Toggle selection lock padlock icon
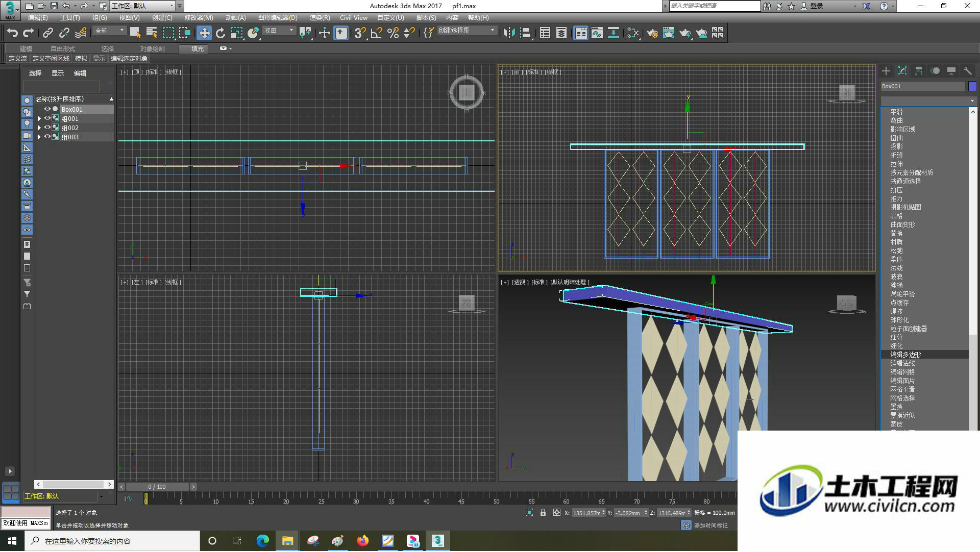Viewport: 980px width, 552px height. (x=543, y=513)
